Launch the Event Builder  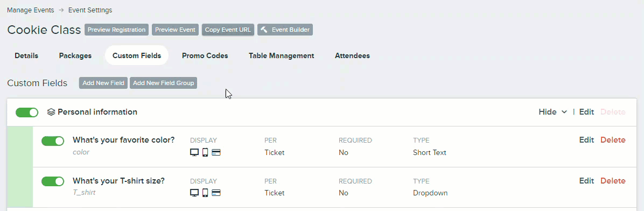pos(285,30)
